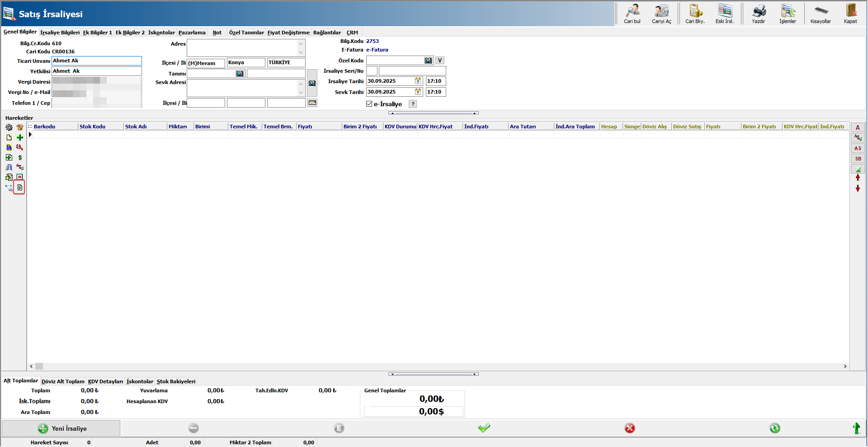Switch to the İrsaliye Bilgileri tab
This screenshot has height=447, width=868.
click(60, 33)
